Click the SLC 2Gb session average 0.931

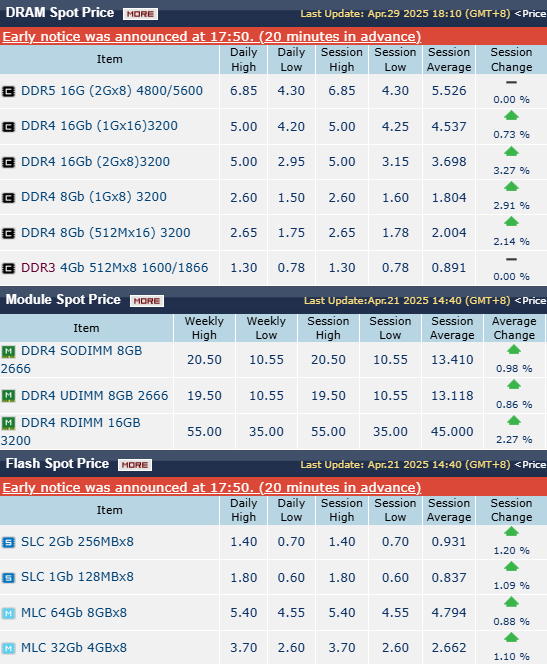tap(449, 542)
